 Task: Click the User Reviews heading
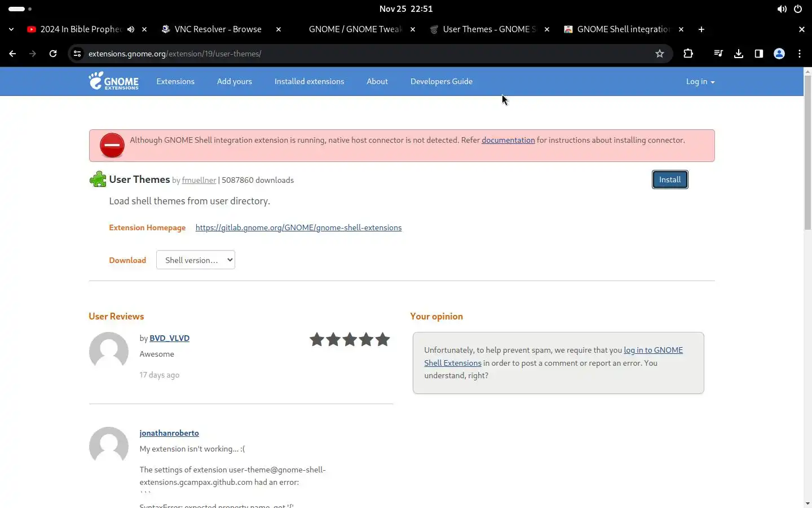[x=116, y=316]
